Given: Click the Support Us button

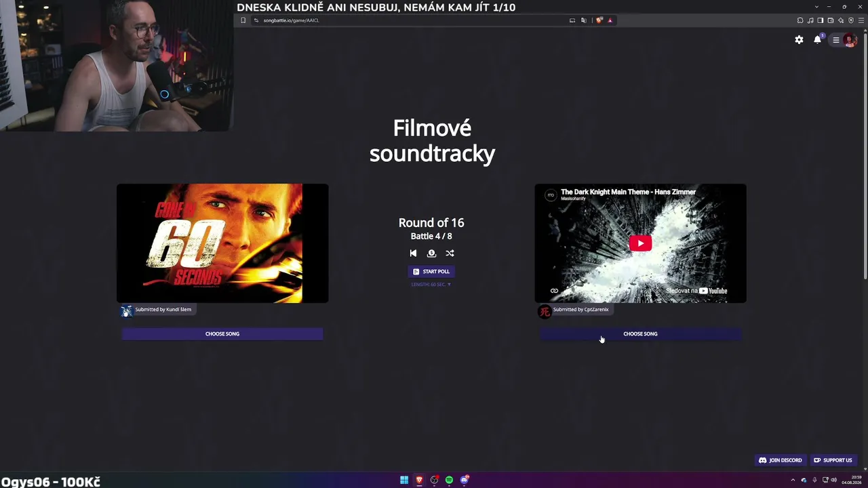Looking at the screenshot, I should (x=833, y=460).
